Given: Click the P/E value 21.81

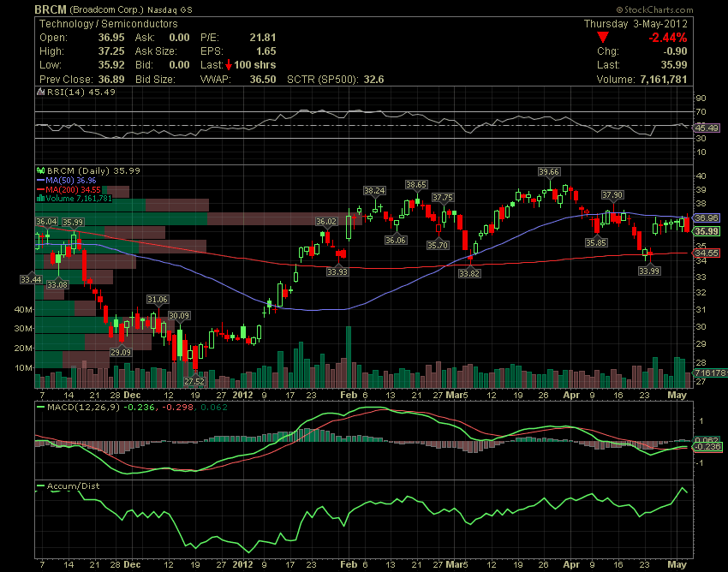Looking at the screenshot, I should click(x=263, y=37).
